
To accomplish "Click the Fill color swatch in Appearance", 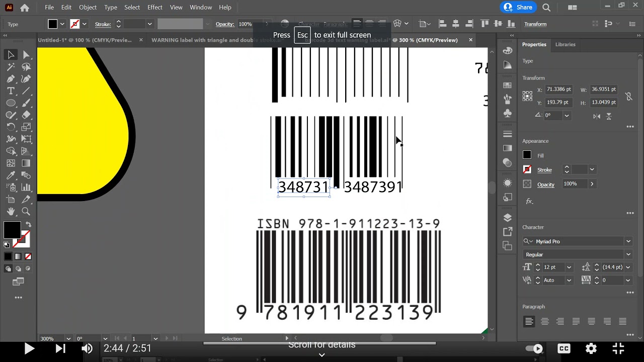I will (x=527, y=155).
